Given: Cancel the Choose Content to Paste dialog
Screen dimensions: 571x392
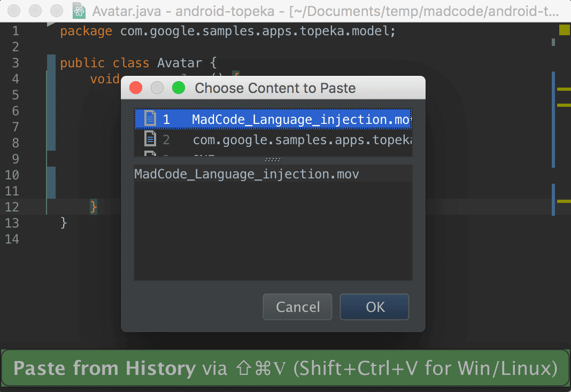Looking at the screenshot, I should [x=297, y=307].
